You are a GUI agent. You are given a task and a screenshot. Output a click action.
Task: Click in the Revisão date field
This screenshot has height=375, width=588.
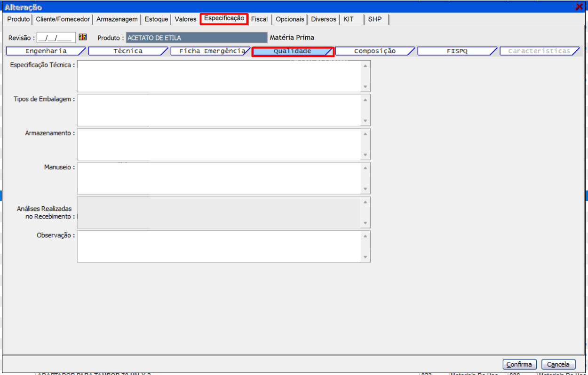coord(56,38)
